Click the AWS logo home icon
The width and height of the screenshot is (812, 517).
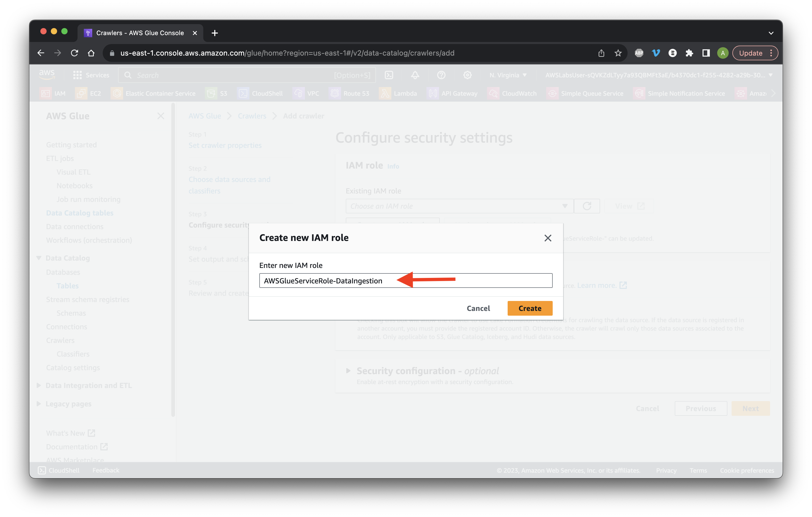pyautogui.click(x=47, y=74)
